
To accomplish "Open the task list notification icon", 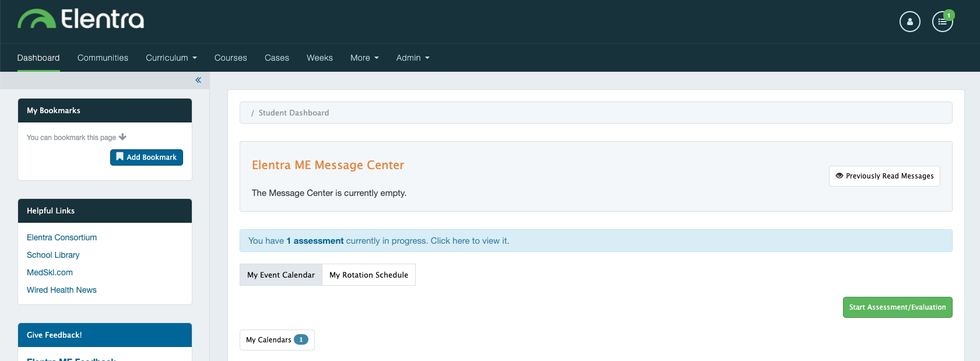I will (x=942, y=22).
